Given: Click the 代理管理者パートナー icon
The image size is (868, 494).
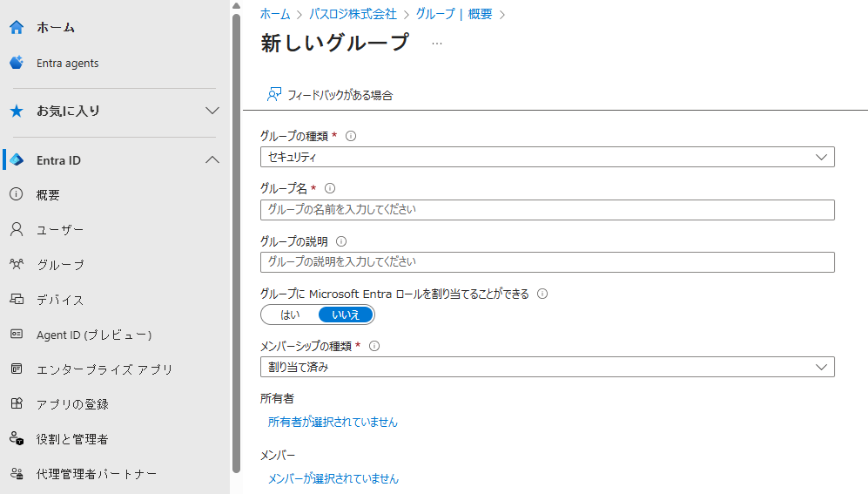Looking at the screenshot, I should [x=17, y=473].
